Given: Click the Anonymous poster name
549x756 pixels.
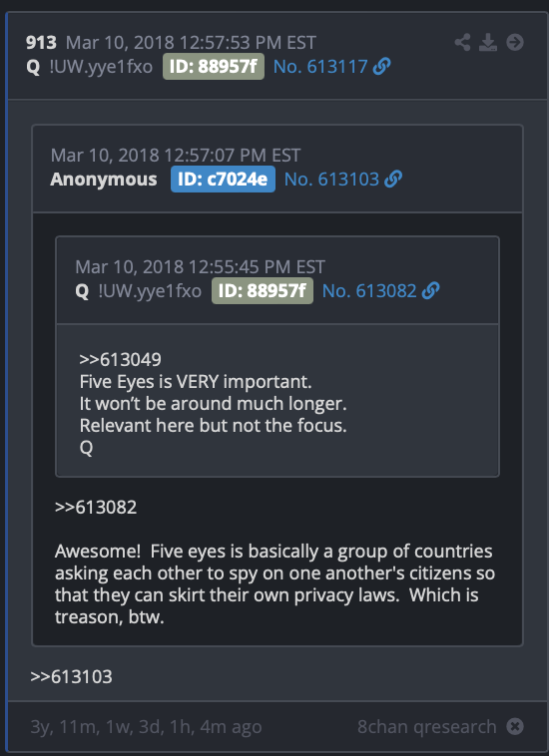Looking at the screenshot, I should 104,180.
